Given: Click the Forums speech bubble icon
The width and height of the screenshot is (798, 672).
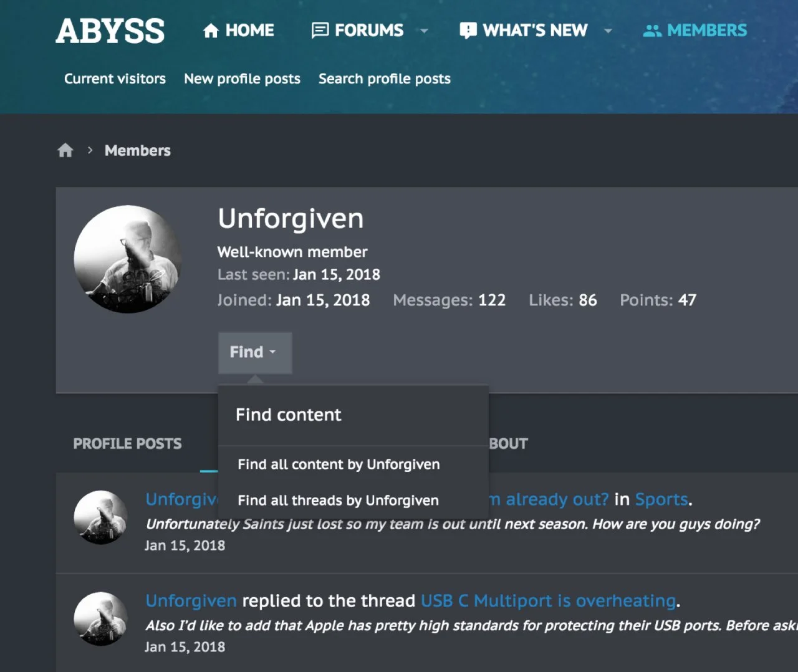Looking at the screenshot, I should pos(320,31).
